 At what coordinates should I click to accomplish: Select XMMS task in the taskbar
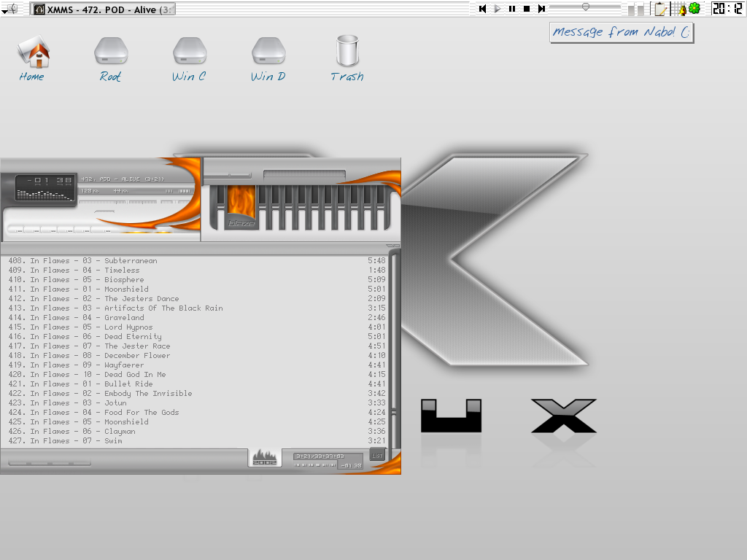pyautogui.click(x=103, y=9)
